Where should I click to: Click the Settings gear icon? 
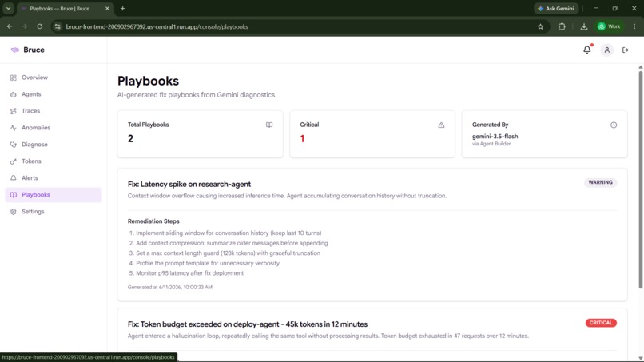[x=13, y=212]
